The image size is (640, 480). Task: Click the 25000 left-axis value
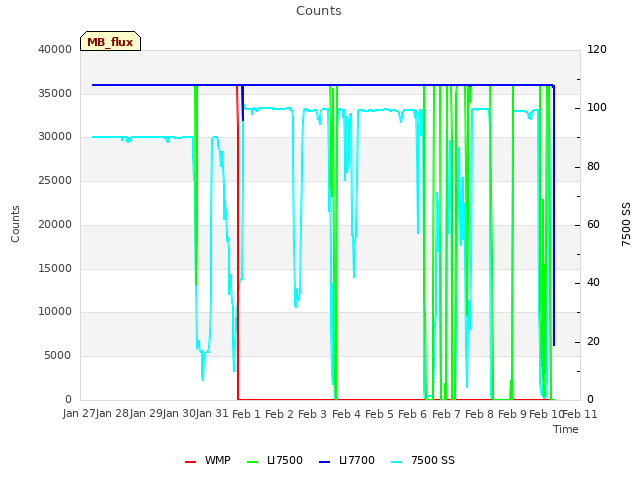tap(55, 180)
